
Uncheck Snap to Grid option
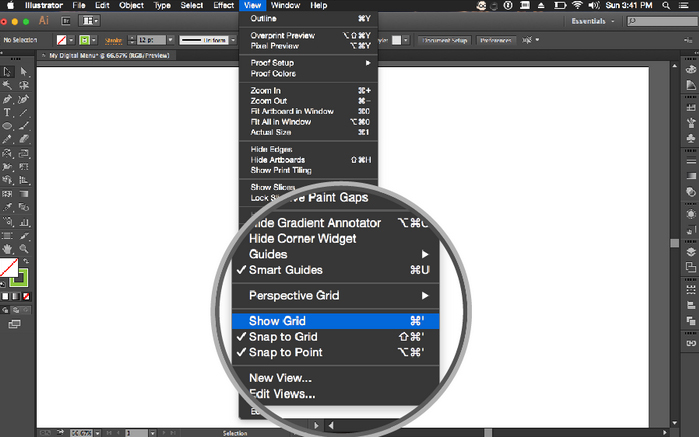pos(335,337)
